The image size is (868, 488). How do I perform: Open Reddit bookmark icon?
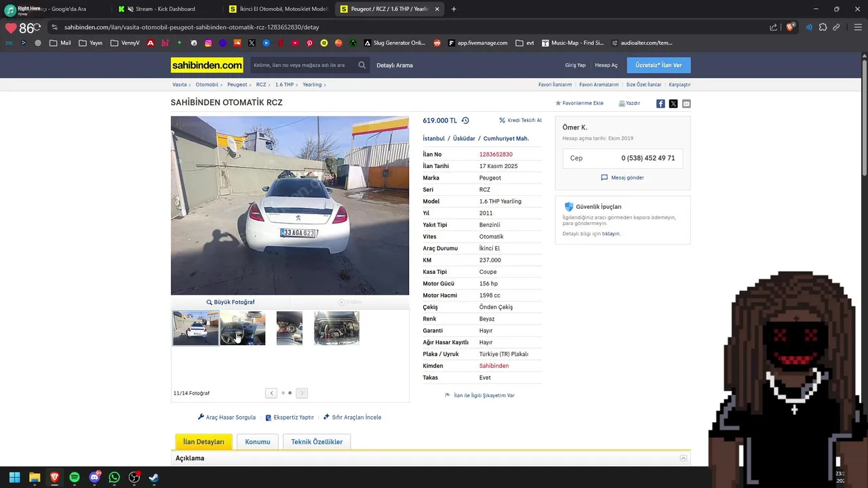437,43
